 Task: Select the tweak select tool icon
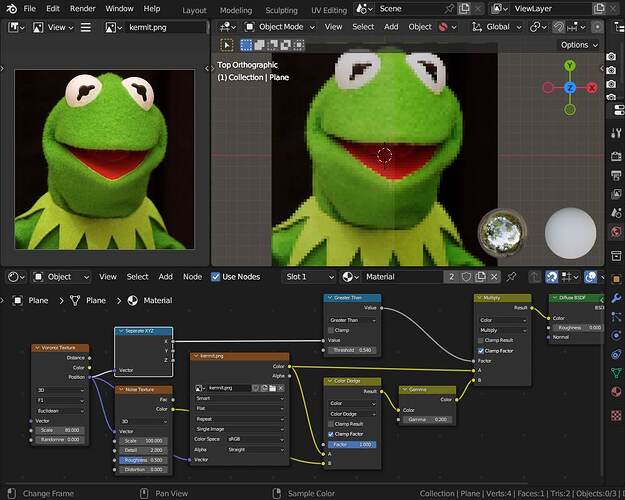coord(227,45)
